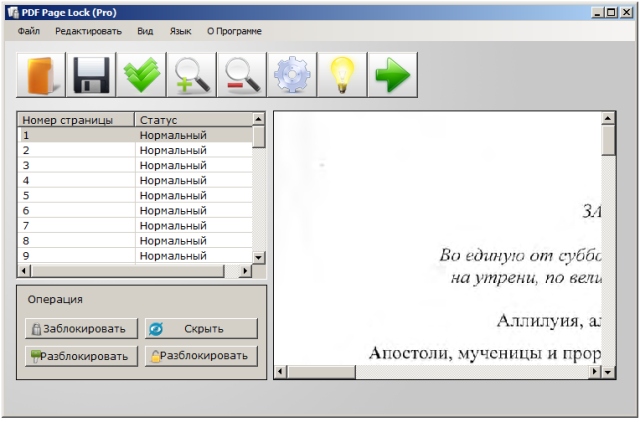Click the green right arrow icon
This screenshot has width=640, height=422.
[393, 75]
